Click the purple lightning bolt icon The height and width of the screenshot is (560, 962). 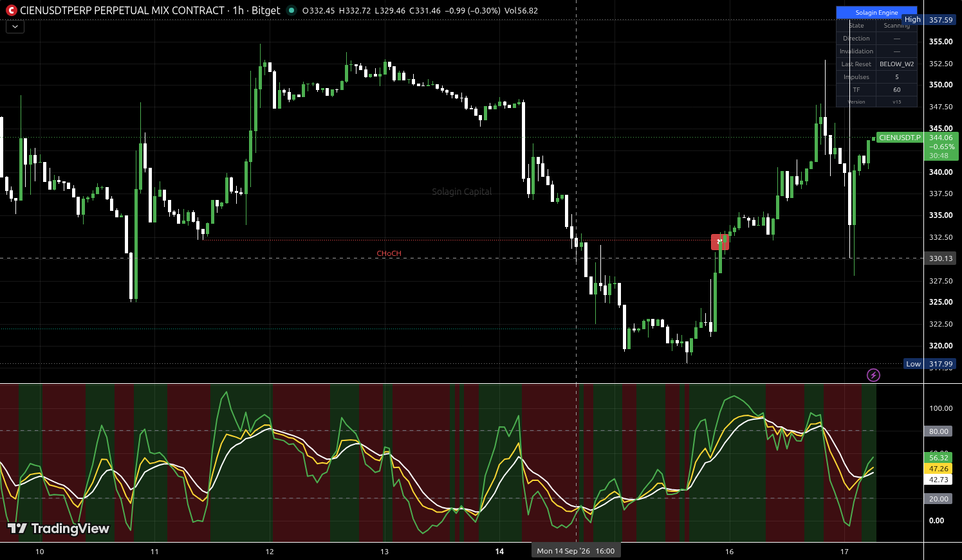tap(873, 375)
